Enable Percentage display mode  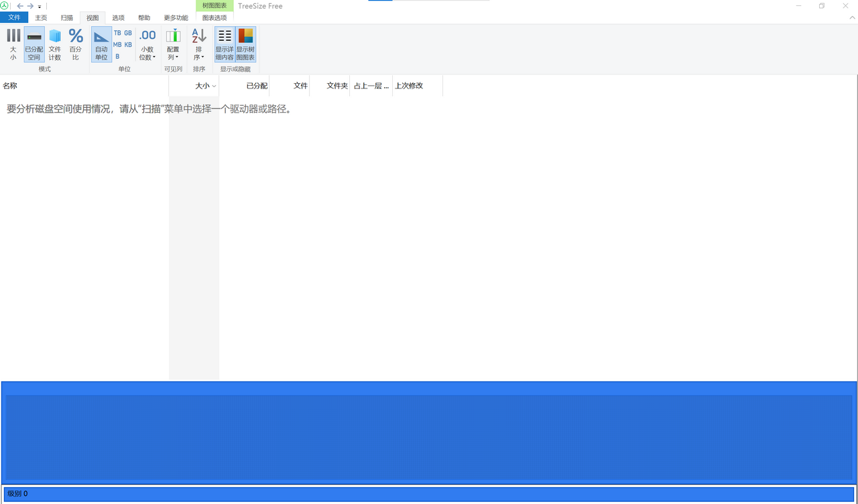[76, 44]
